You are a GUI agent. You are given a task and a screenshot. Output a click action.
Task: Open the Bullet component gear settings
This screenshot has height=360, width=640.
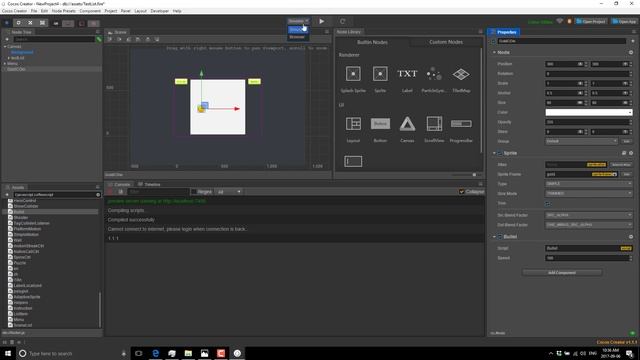631,237
